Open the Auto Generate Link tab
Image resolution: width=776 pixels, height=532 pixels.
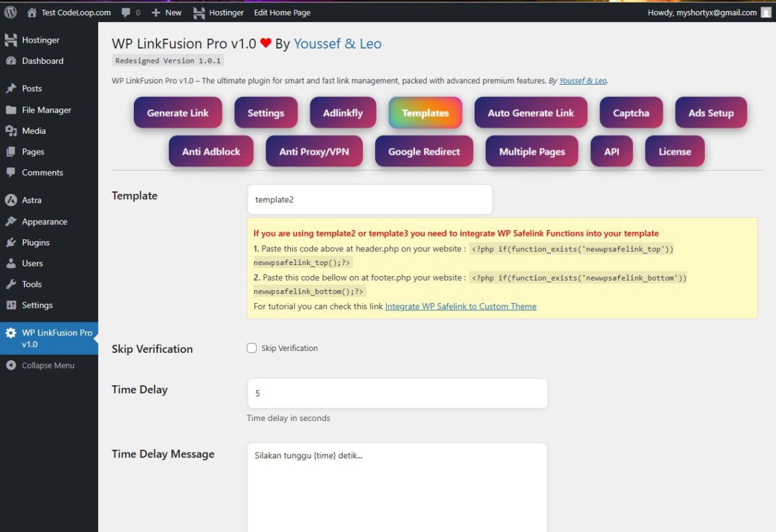[x=531, y=112]
